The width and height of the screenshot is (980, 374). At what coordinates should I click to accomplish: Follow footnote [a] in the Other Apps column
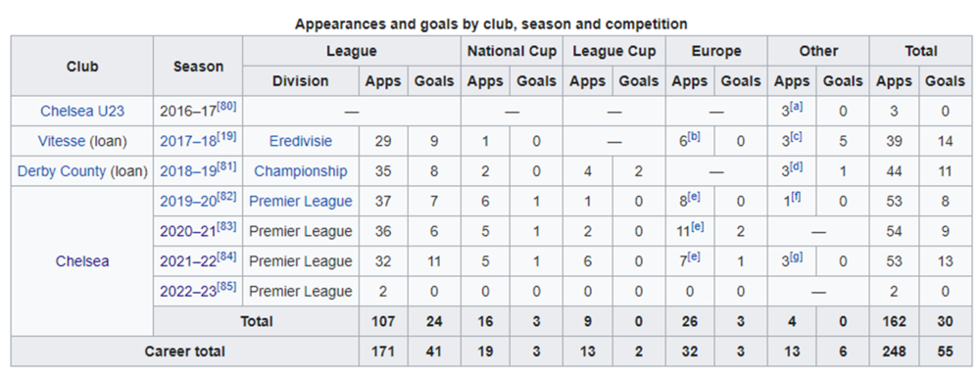click(796, 108)
